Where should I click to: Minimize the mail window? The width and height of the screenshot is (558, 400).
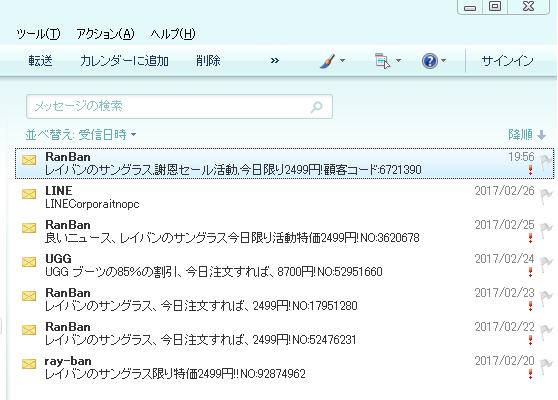click(x=470, y=7)
